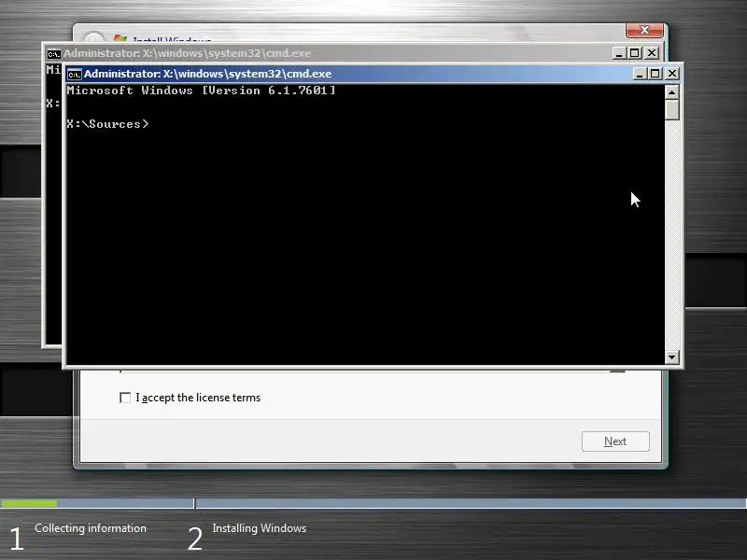
Task: Click the Microsoft Windows version text line
Action: [201, 91]
